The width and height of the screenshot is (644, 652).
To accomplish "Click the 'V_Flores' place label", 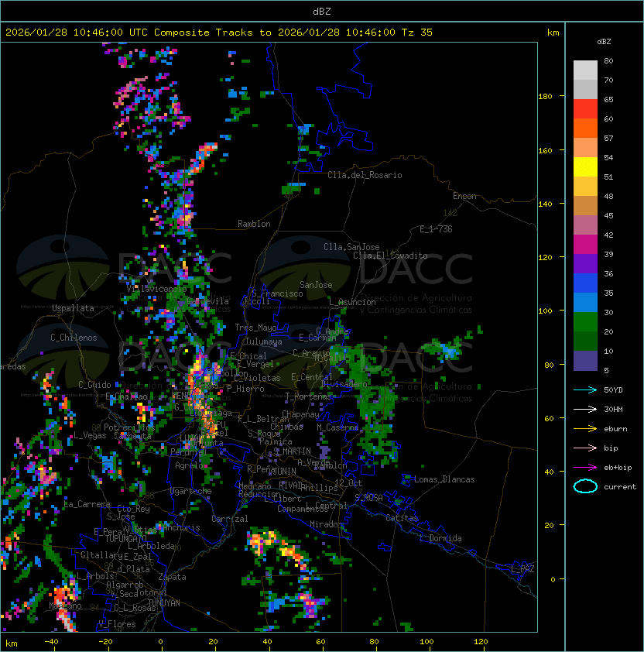I will click(117, 624).
